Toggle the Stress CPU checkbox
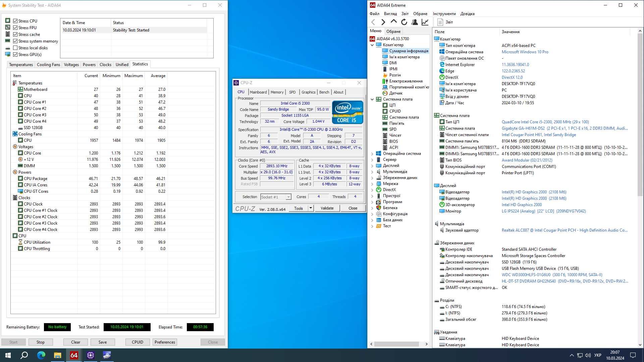The image size is (644, 362). [x=16, y=21]
